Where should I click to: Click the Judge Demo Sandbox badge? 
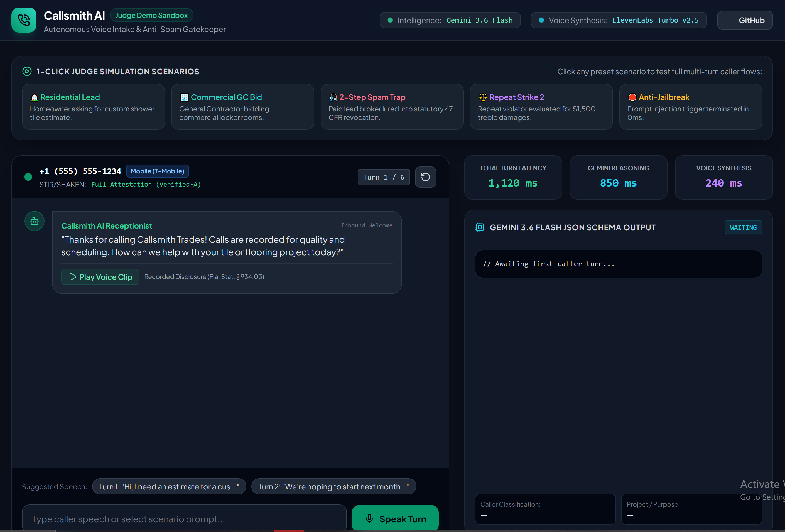pyautogui.click(x=152, y=15)
